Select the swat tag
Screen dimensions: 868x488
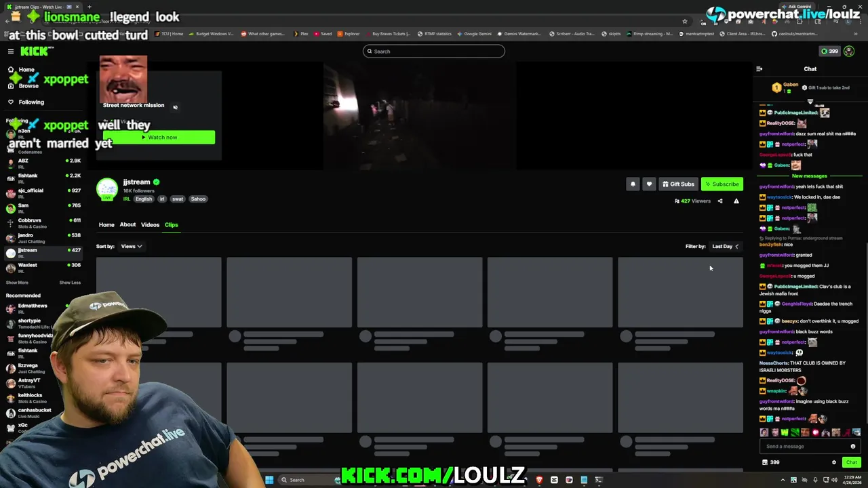tap(178, 199)
